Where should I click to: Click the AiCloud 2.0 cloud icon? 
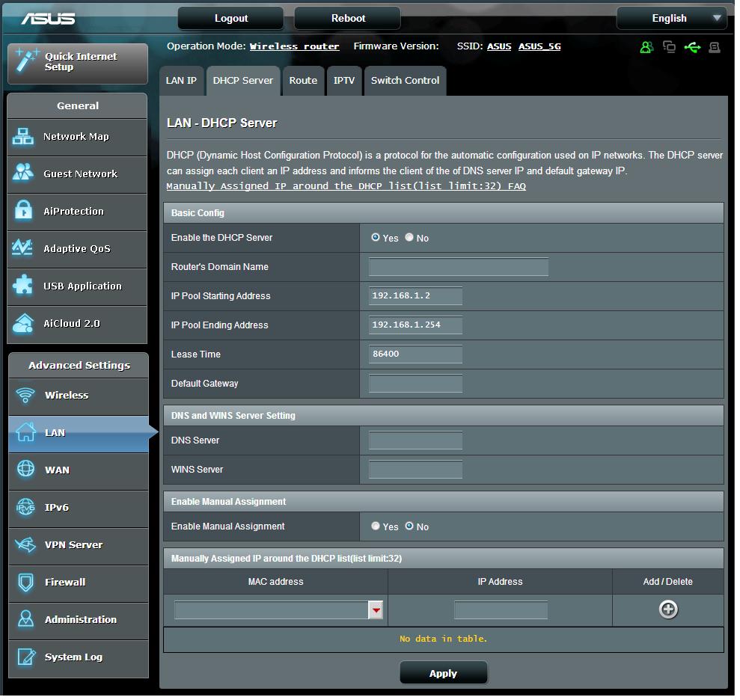click(22, 325)
